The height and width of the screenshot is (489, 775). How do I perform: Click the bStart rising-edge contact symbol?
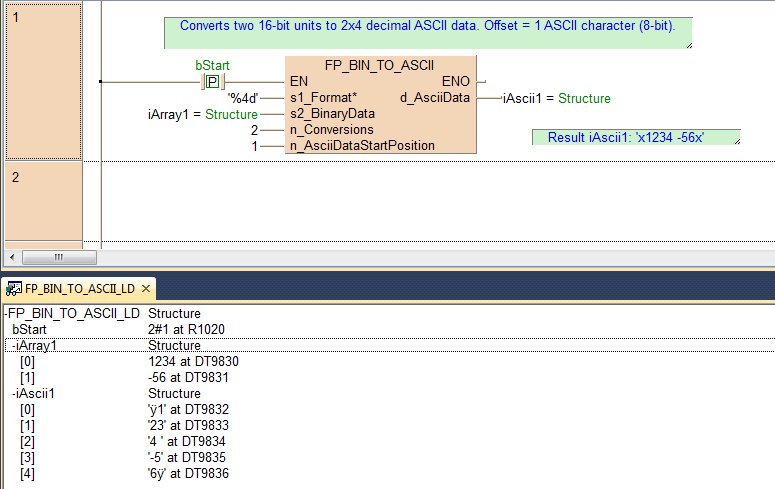212,81
